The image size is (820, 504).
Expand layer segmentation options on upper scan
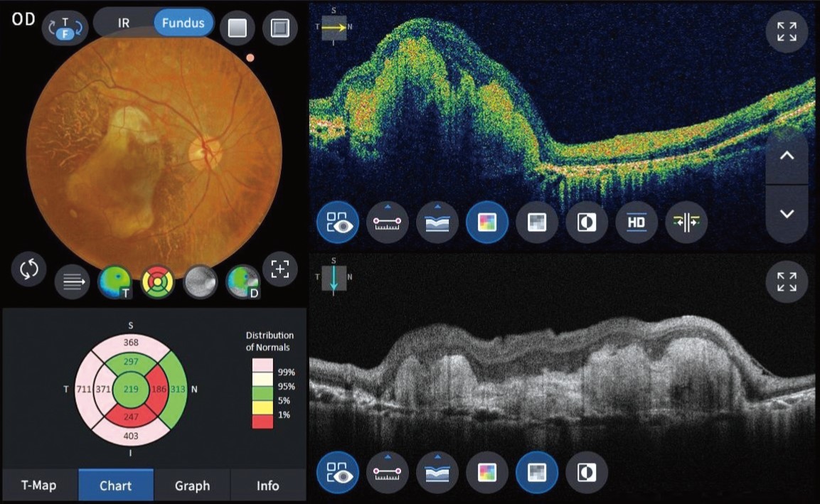tap(437, 222)
